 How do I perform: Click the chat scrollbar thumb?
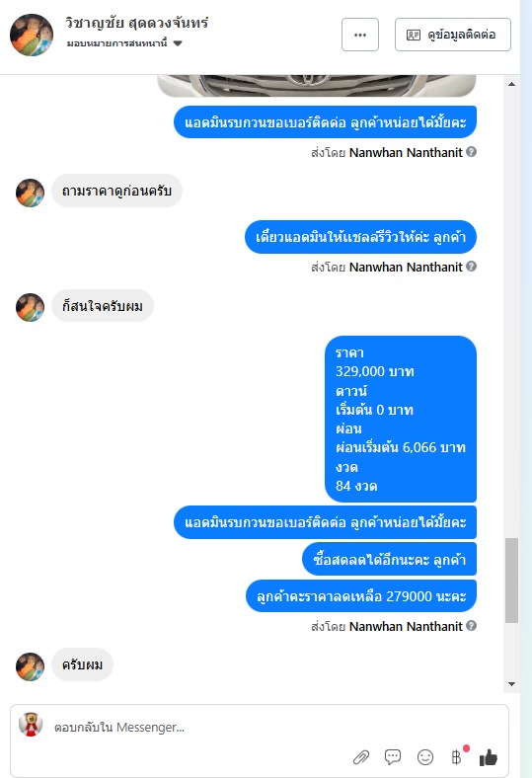coord(511,580)
